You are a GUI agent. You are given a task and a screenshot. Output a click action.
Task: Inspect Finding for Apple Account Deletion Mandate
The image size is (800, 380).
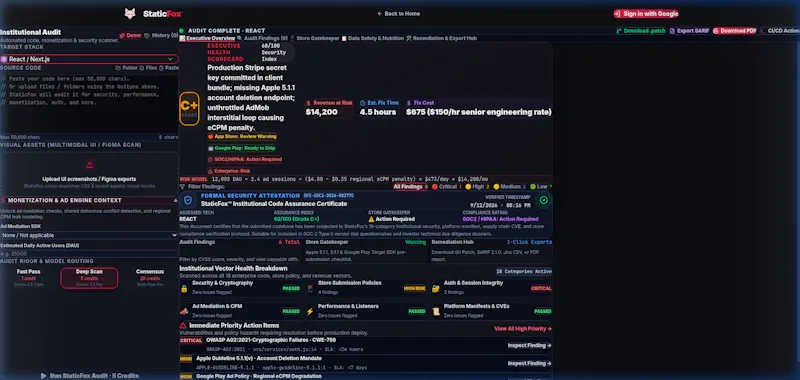(x=530, y=363)
